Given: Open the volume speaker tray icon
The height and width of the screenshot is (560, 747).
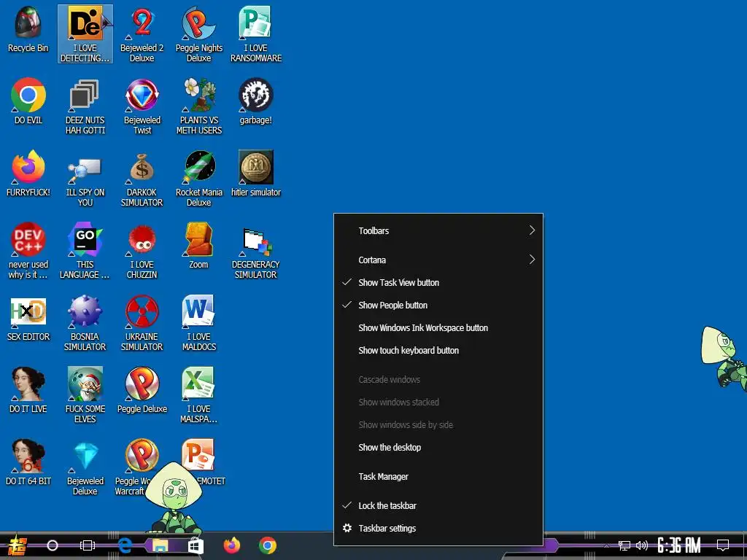Looking at the screenshot, I should 642,545.
